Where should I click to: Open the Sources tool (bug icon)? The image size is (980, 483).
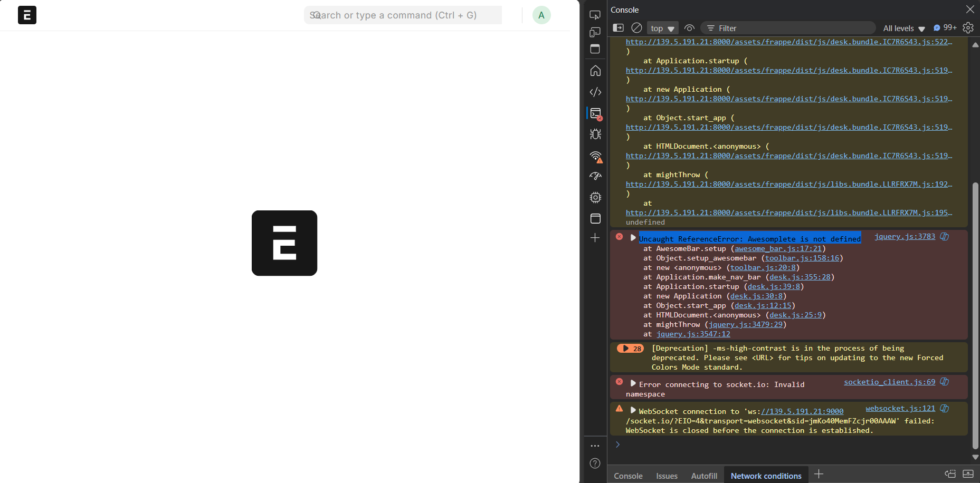tap(595, 134)
